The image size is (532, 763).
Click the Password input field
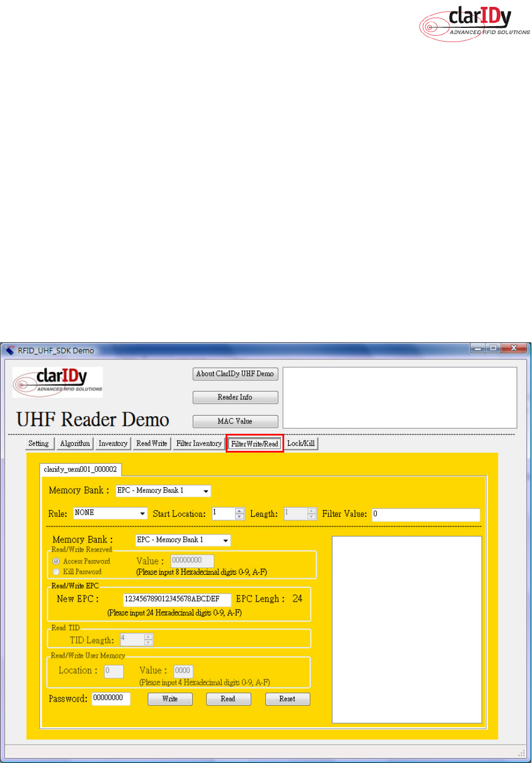pyautogui.click(x=111, y=699)
